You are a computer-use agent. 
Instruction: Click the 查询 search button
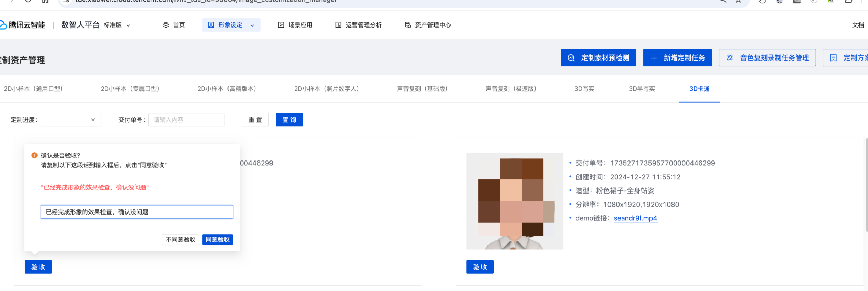pos(289,120)
